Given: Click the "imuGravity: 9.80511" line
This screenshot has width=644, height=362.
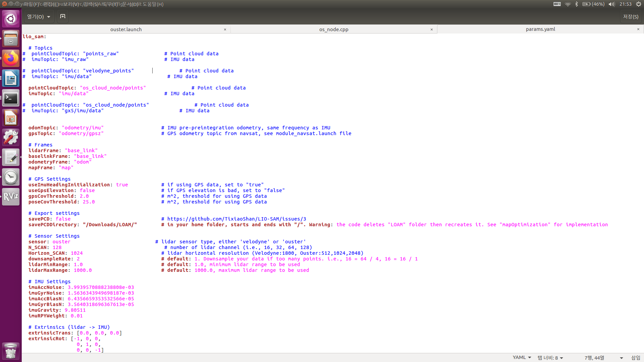Looking at the screenshot, I should pyautogui.click(x=57, y=310).
